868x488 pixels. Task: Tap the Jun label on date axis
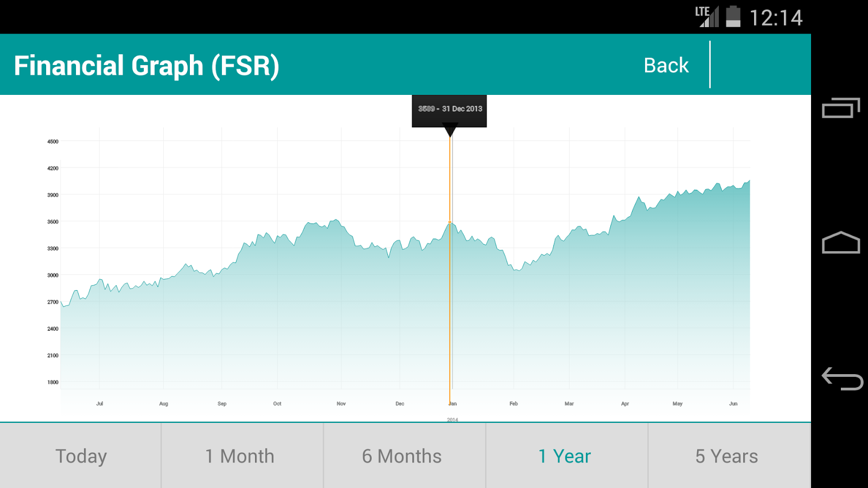pos(733,403)
